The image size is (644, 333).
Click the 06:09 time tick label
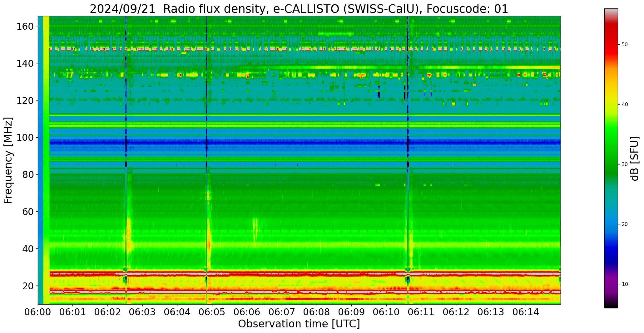(351, 312)
